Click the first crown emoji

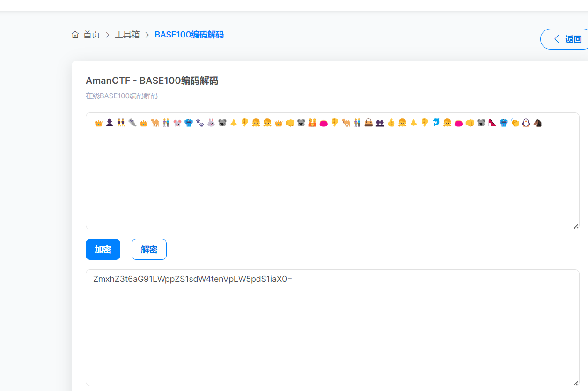pos(98,123)
